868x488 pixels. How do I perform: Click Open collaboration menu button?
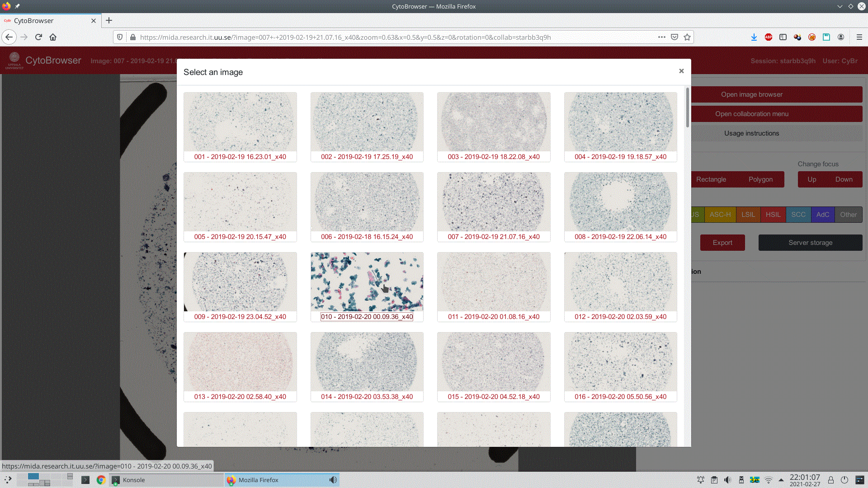776,114
